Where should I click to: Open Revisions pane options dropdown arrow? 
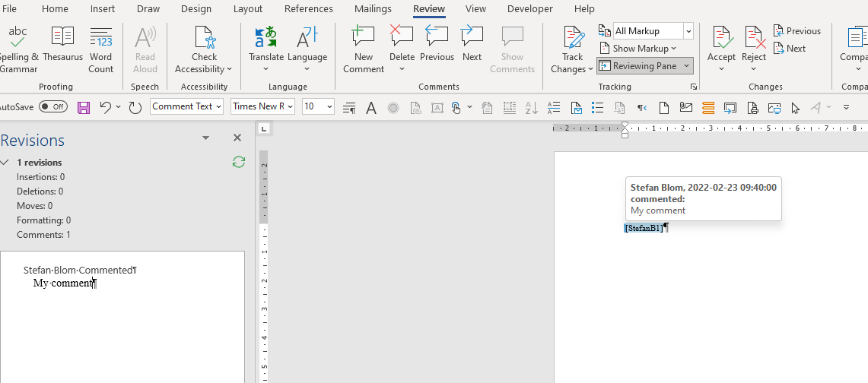point(206,138)
